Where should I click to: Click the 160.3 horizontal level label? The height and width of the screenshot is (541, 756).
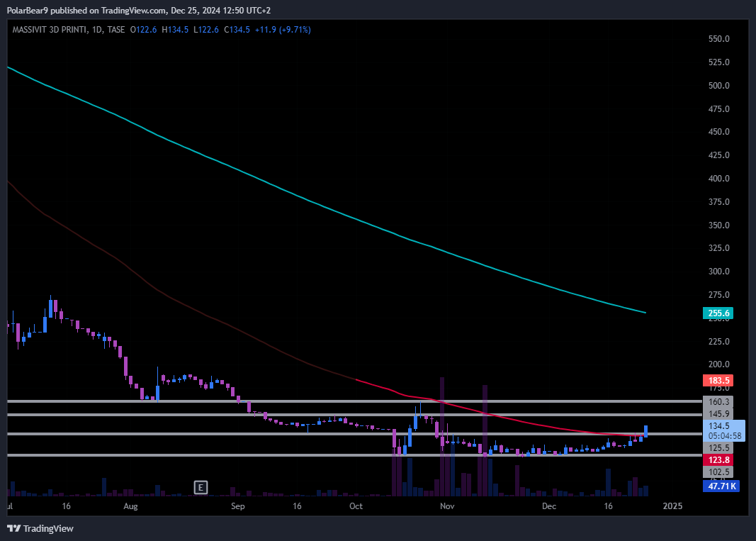pos(718,401)
